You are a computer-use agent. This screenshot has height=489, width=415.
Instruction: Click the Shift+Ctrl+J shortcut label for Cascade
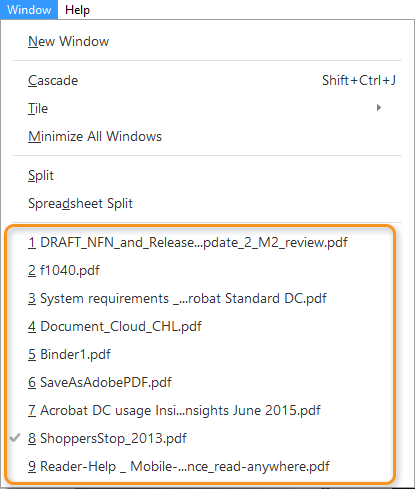[x=359, y=80]
